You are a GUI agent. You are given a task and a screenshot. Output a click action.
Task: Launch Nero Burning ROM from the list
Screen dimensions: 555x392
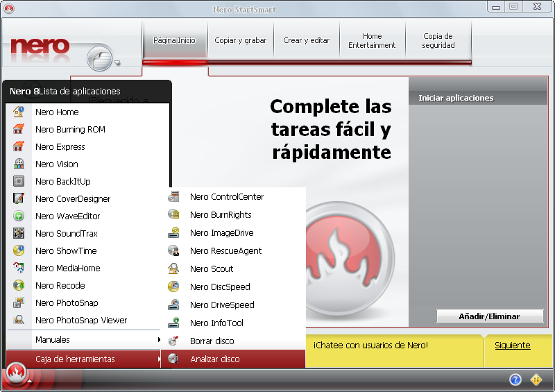(x=88, y=129)
